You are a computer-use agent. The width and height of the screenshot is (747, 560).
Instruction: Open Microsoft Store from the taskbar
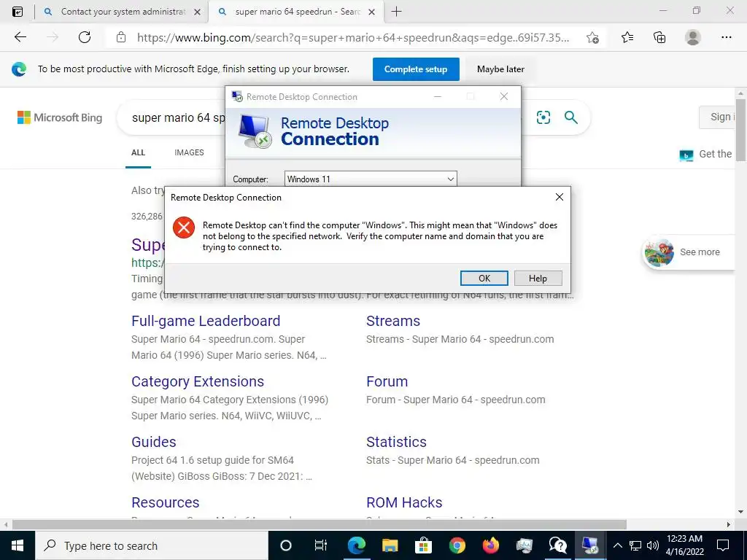point(423,545)
